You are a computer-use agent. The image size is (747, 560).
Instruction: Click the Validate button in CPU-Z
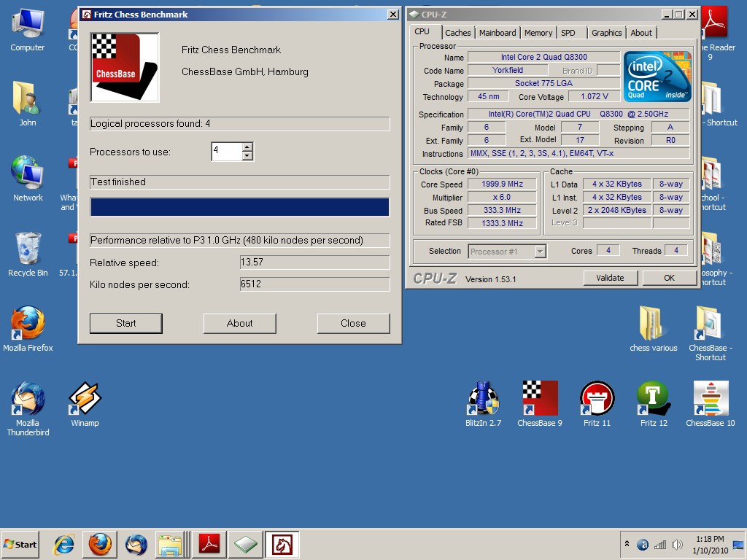pyautogui.click(x=611, y=278)
